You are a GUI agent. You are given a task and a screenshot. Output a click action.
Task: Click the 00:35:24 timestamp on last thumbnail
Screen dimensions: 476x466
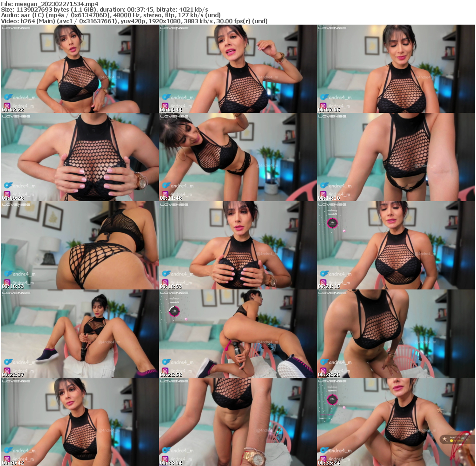pyautogui.click(x=330, y=463)
